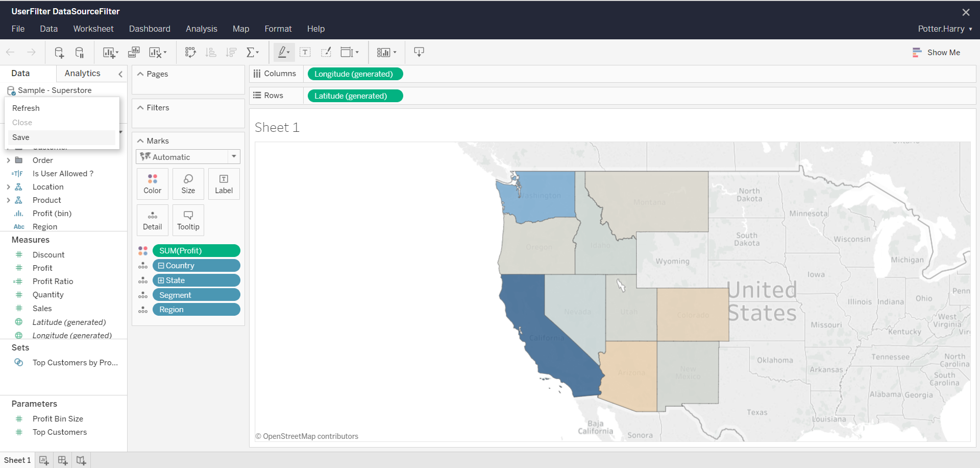Click the duplicate sheet icon
The width and height of the screenshot is (980, 468).
(x=134, y=52)
